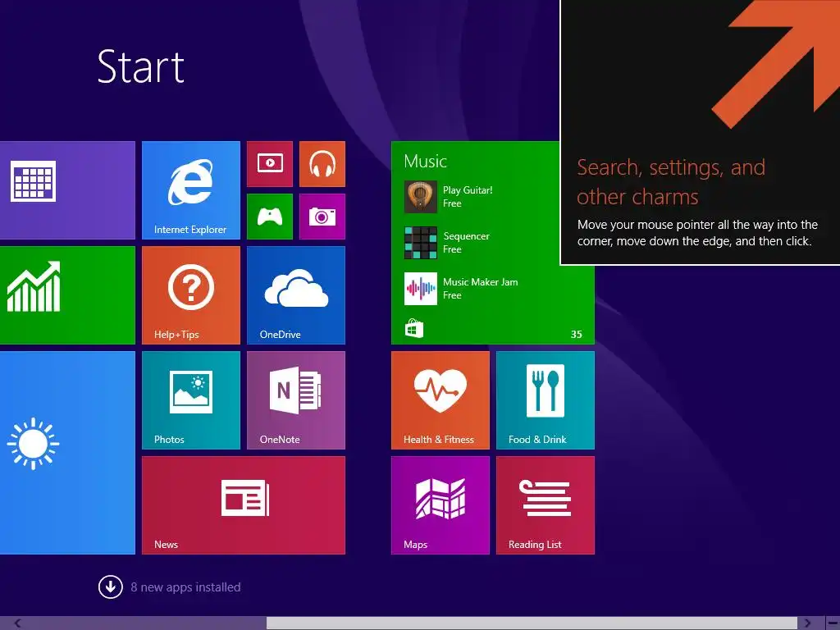Click the Store icon in Music tile
The height and width of the screenshot is (630, 840).
tap(414, 328)
